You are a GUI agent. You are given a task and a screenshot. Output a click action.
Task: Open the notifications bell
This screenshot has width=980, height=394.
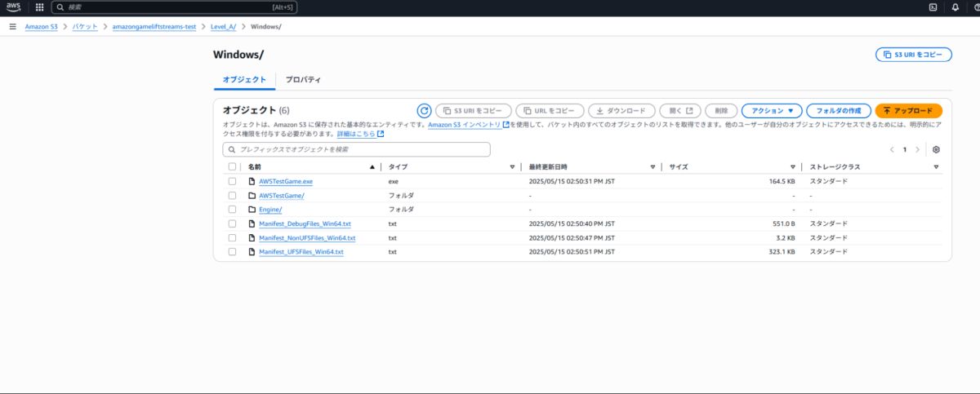click(x=955, y=7)
